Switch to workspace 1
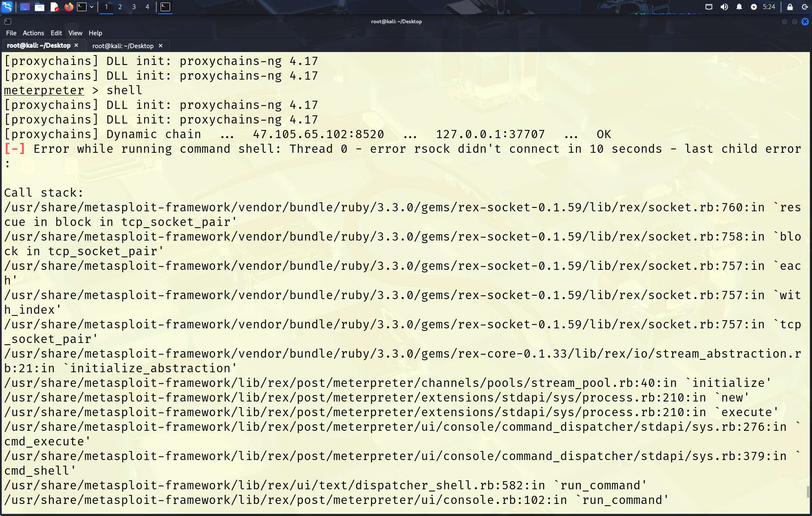 point(106,7)
